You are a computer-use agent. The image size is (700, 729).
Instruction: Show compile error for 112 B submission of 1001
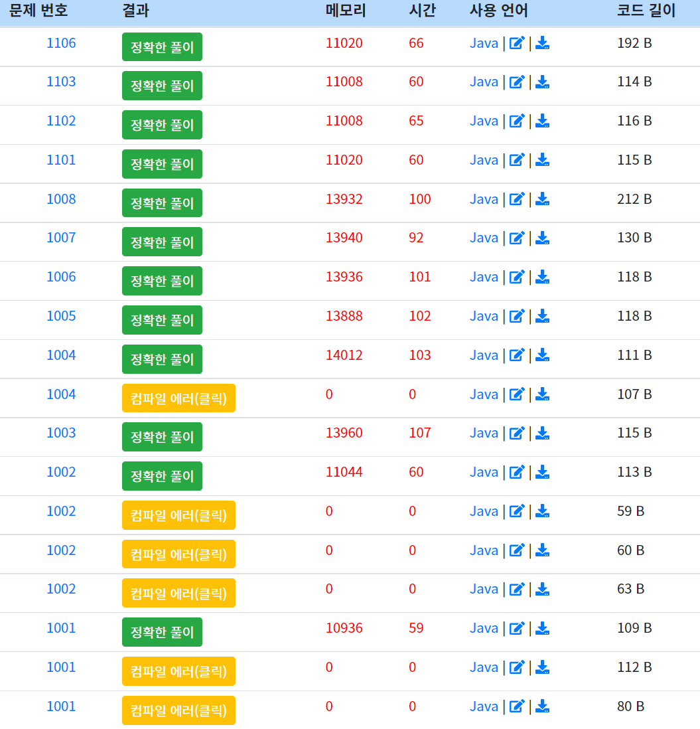(x=179, y=671)
